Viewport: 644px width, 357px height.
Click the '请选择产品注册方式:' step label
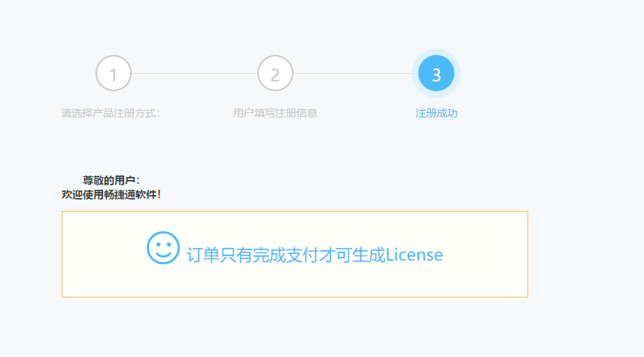click(x=111, y=113)
